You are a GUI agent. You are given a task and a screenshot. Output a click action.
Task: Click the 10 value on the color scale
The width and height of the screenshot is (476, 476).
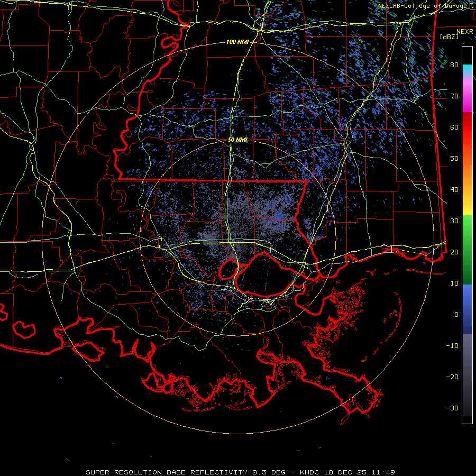[x=454, y=283]
